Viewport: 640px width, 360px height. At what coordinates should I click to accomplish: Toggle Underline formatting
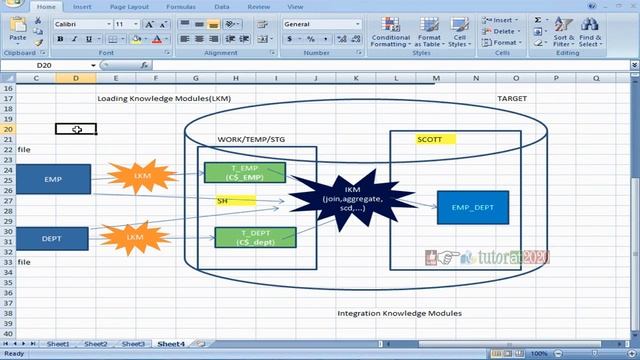click(89, 39)
